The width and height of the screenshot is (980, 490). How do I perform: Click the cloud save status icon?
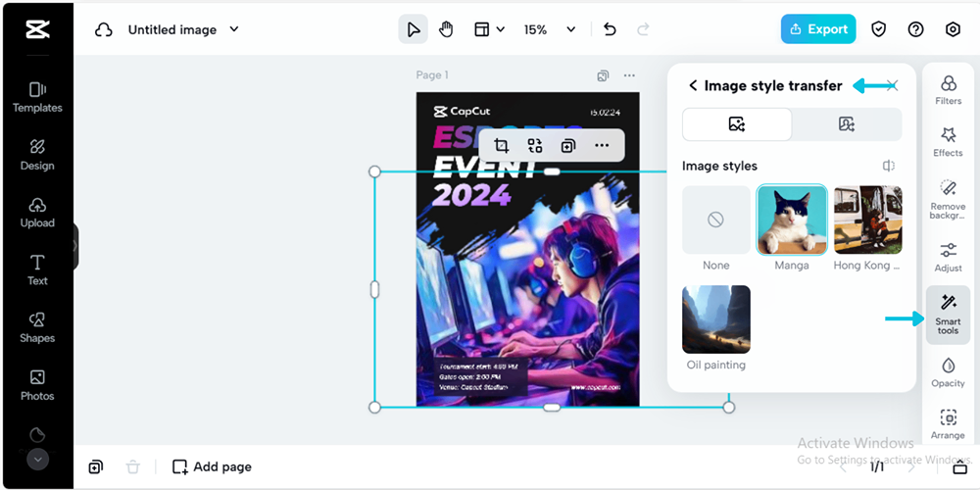(x=103, y=29)
